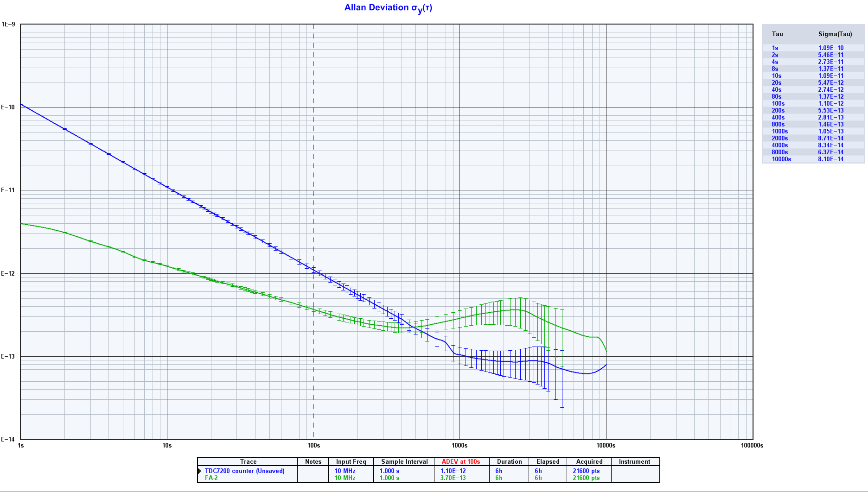
Task: Click sigma value 1.09E-10
Action: pyautogui.click(x=830, y=48)
